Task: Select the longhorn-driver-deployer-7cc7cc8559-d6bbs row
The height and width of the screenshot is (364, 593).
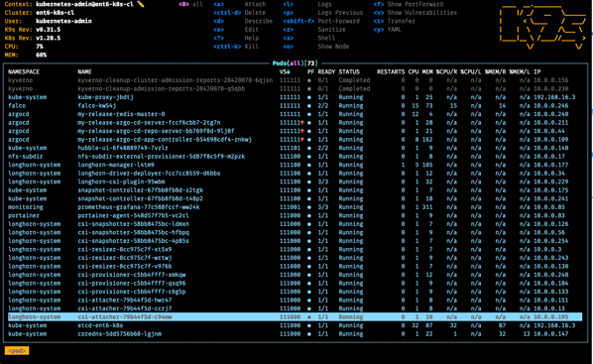Action: pyautogui.click(x=295, y=174)
